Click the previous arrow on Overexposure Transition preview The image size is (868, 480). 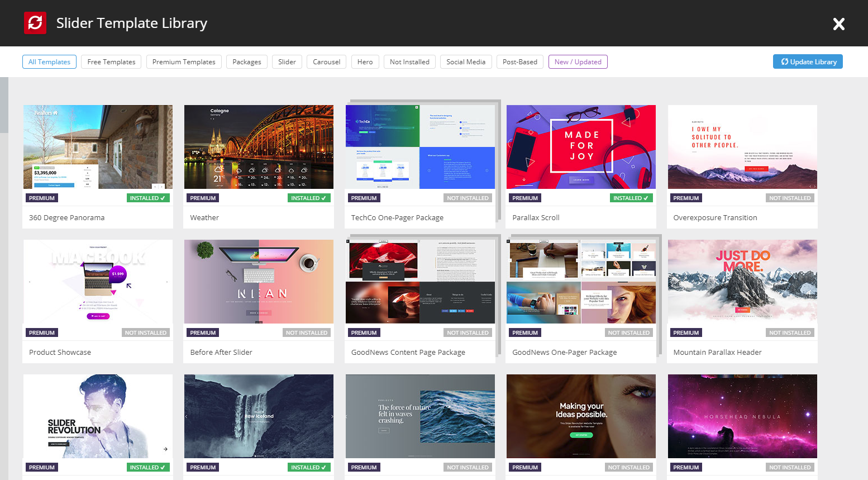tap(810, 186)
